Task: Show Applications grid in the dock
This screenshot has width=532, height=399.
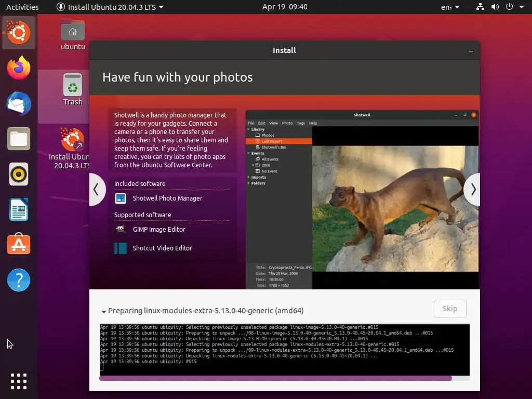Action: pyautogui.click(x=19, y=381)
